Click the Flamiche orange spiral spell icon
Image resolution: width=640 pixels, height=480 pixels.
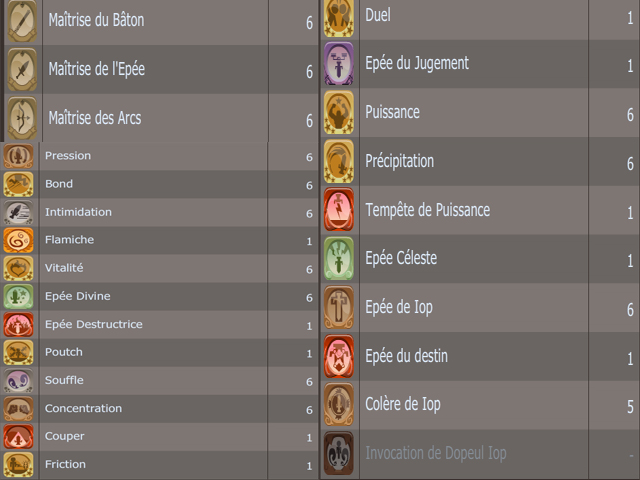18,240
